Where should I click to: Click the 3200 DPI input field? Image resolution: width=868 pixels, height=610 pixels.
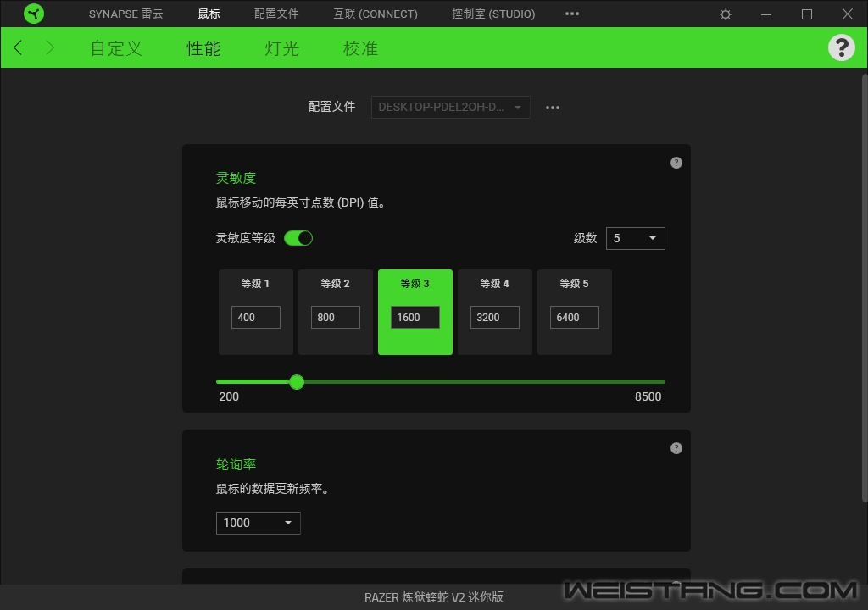pyautogui.click(x=495, y=317)
